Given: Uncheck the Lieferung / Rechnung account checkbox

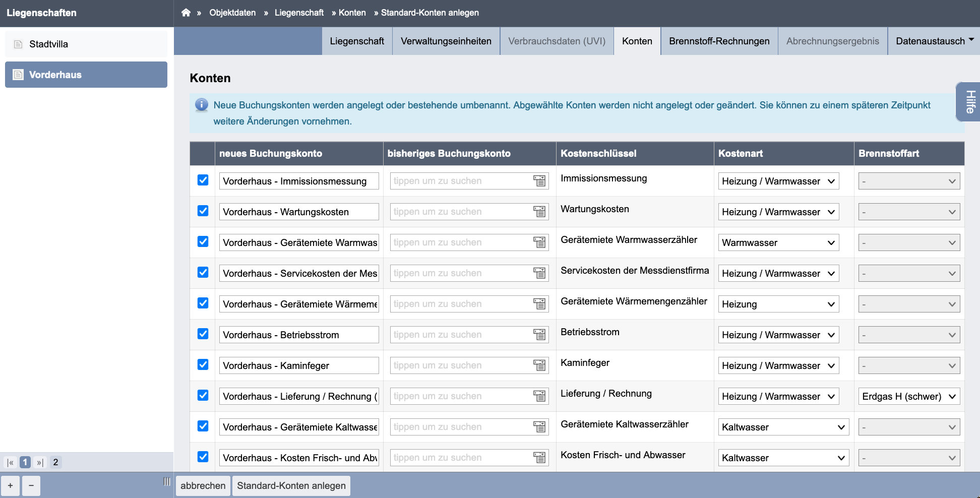Looking at the screenshot, I should pos(203,395).
